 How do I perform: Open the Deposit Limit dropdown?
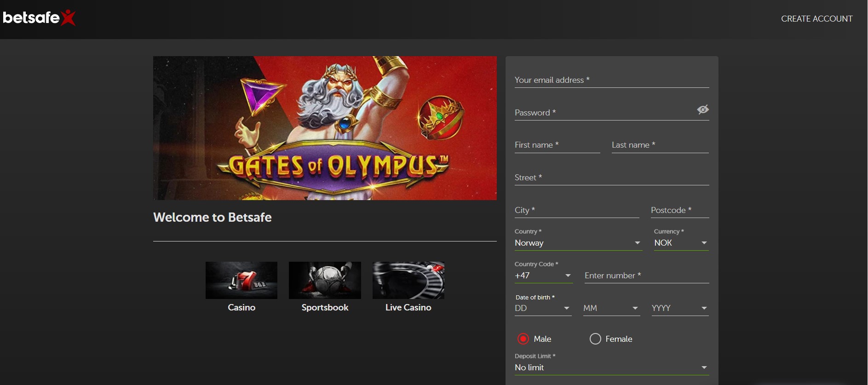click(612, 368)
